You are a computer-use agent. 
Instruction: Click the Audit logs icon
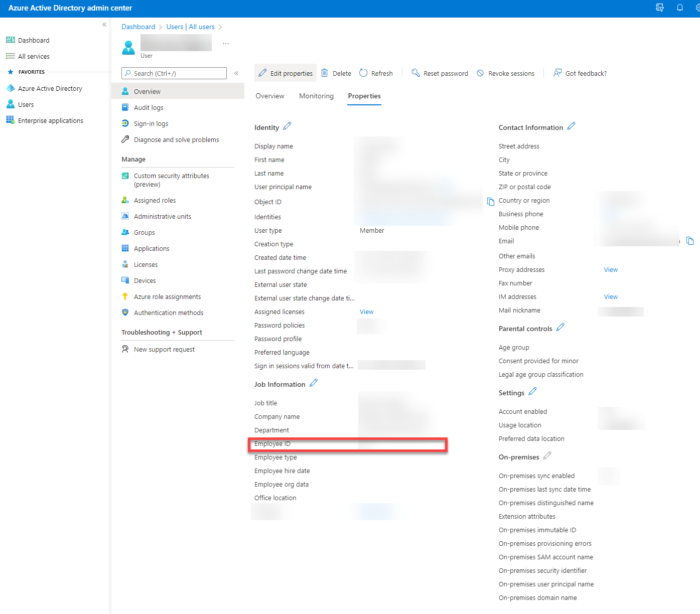[125, 107]
